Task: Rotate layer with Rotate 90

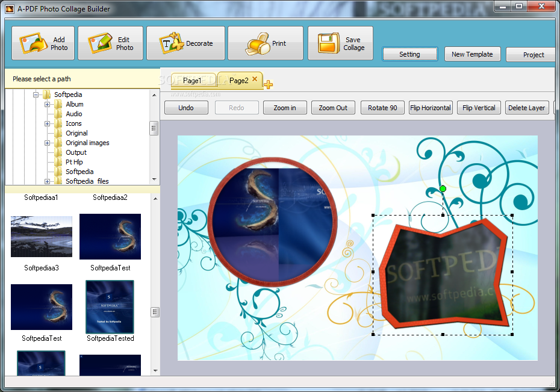Action: point(382,108)
